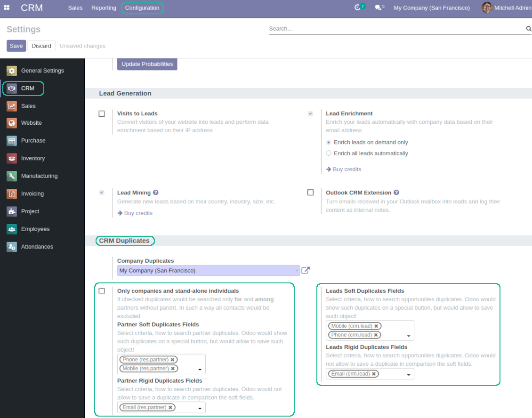Click the Lead Generation section header

tap(125, 93)
